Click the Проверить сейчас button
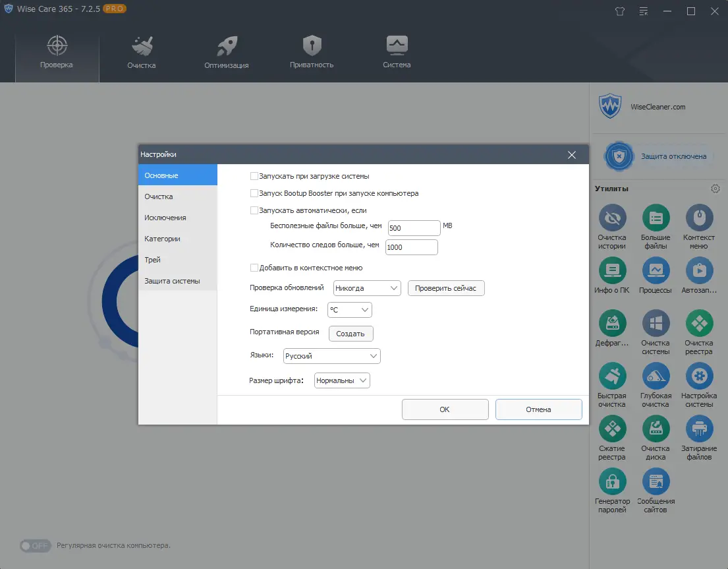Screen dimensions: 728x569 446,288
